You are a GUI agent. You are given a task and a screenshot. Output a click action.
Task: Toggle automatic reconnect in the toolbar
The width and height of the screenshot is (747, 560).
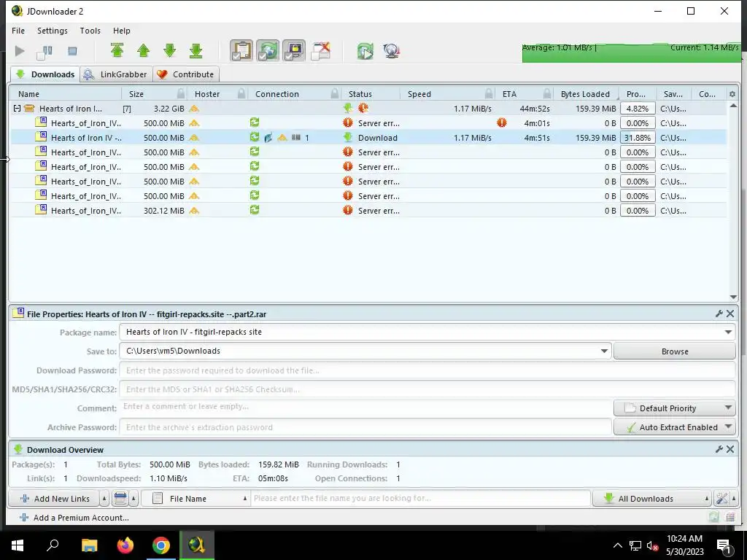click(x=268, y=50)
